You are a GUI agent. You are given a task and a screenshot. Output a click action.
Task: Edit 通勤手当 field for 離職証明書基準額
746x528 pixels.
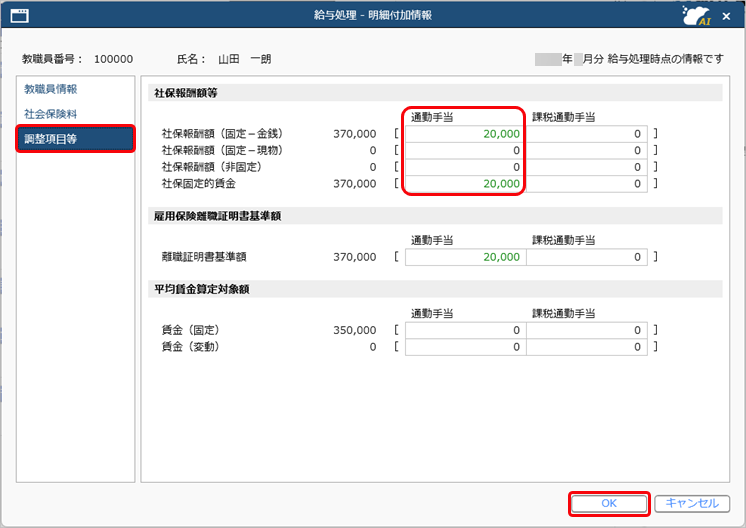coord(465,257)
